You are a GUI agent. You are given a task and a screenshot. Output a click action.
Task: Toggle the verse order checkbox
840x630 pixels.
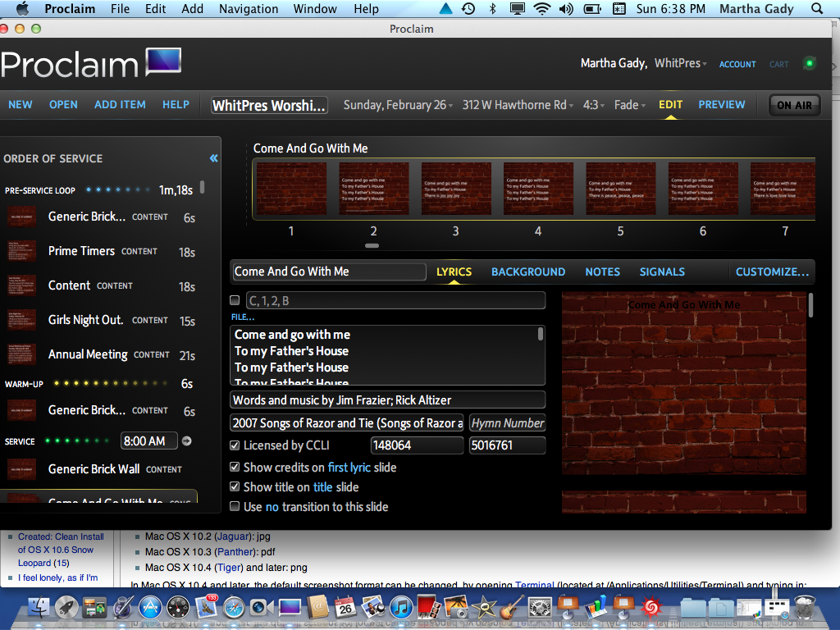point(235,300)
